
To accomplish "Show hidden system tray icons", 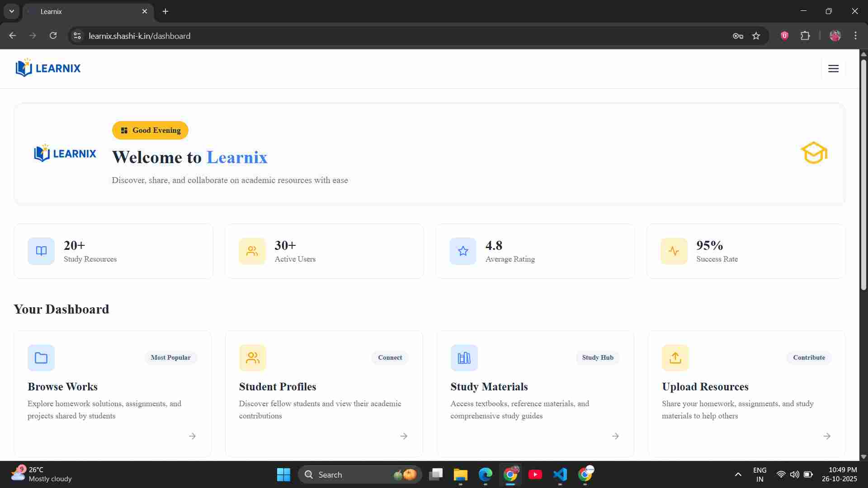I will pyautogui.click(x=738, y=474).
